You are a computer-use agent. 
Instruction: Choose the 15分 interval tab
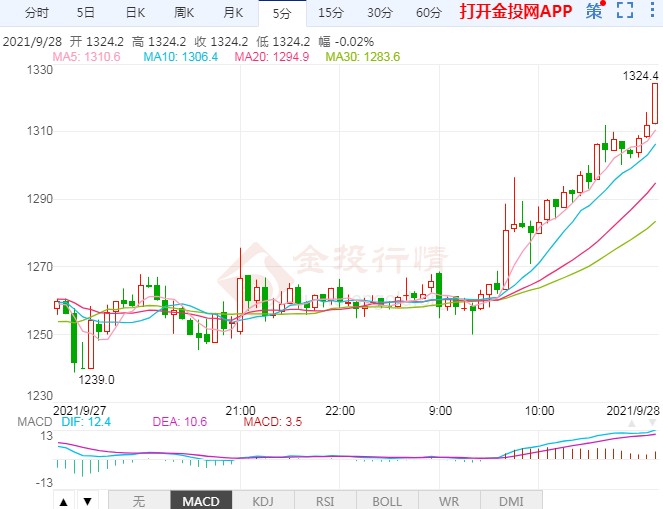pos(331,13)
